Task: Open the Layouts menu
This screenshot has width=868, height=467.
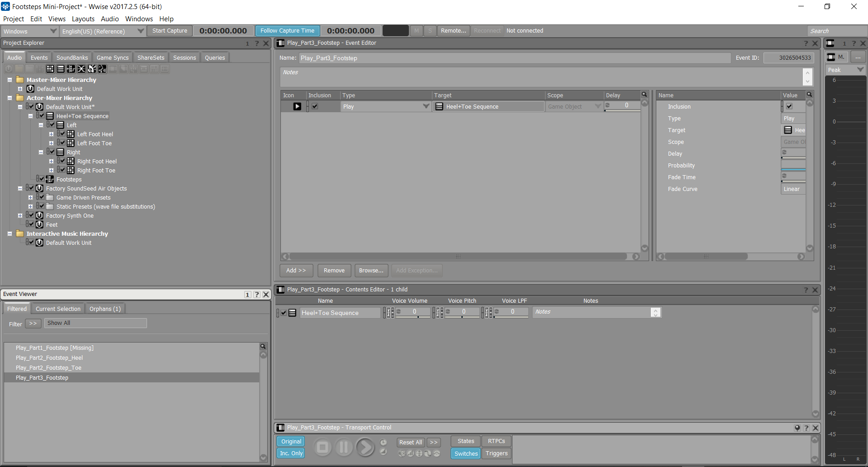Action: [x=83, y=19]
